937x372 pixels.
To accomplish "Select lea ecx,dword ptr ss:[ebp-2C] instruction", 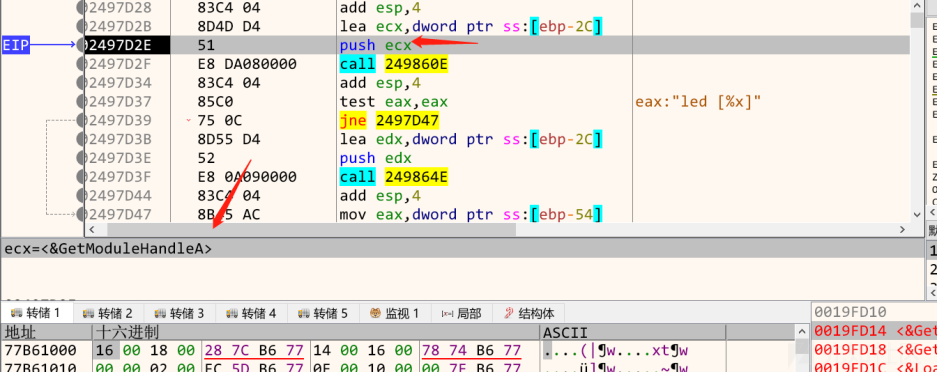I will (x=470, y=27).
